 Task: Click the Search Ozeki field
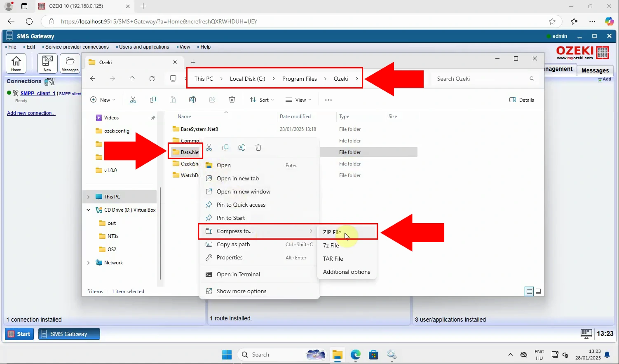[485, 79]
